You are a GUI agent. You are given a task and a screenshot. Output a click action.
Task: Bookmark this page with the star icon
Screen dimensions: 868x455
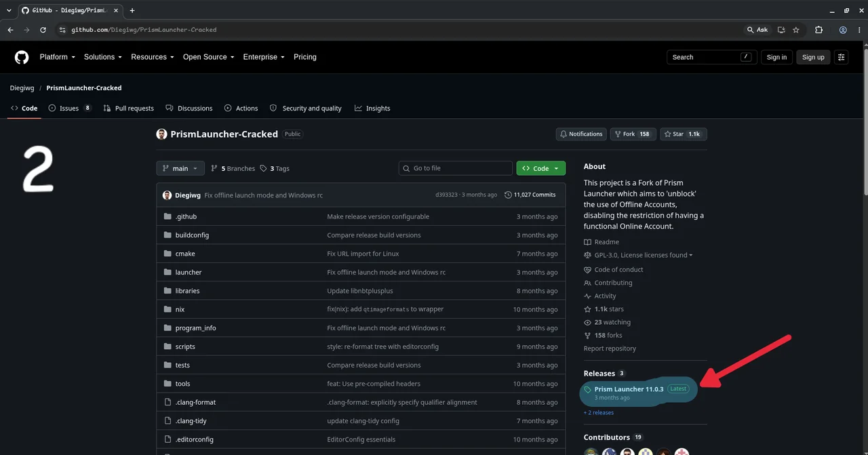pos(796,30)
